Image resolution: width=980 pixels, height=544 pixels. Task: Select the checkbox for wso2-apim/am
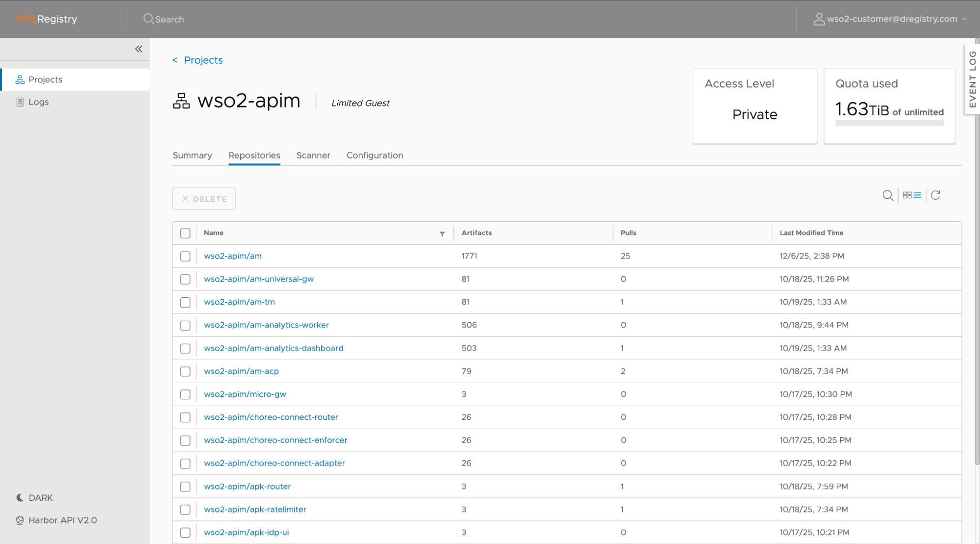[x=185, y=256]
